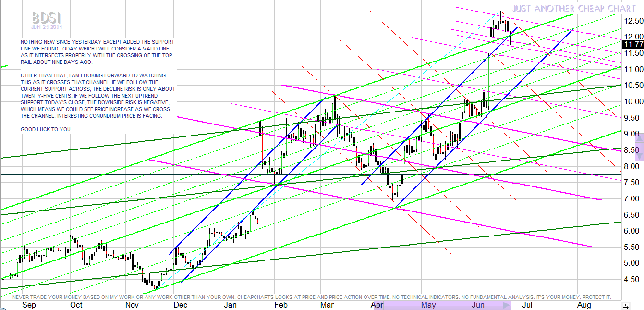Click the BDSI ticker symbol label
644x310 pixels.
pyautogui.click(x=47, y=18)
